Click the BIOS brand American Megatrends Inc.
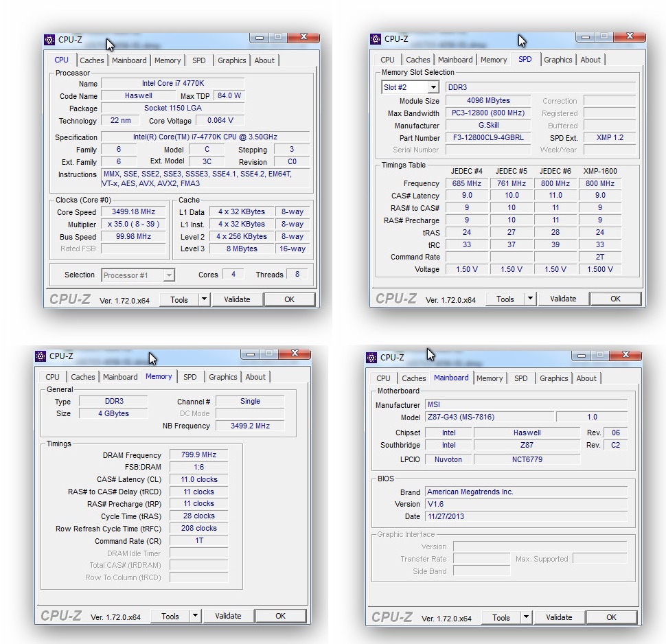This screenshot has height=644, width=666. point(527,492)
